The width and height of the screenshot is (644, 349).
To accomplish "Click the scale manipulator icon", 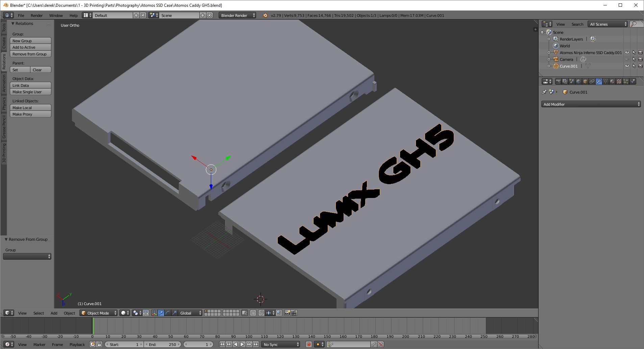I will click(x=174, y=313).
